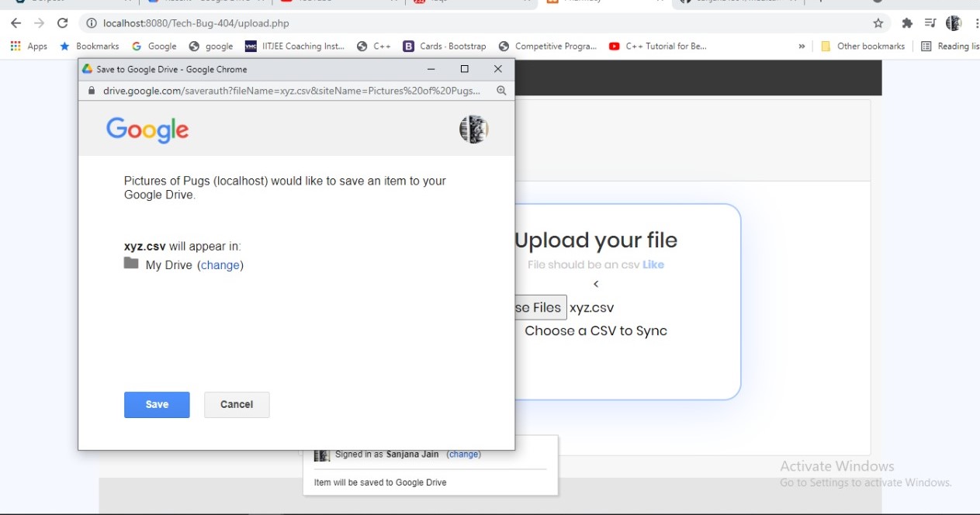The width and height of the screenshot is (980, 515).
Task: Open the Bookmarks star folder
Action: point(90,47)
